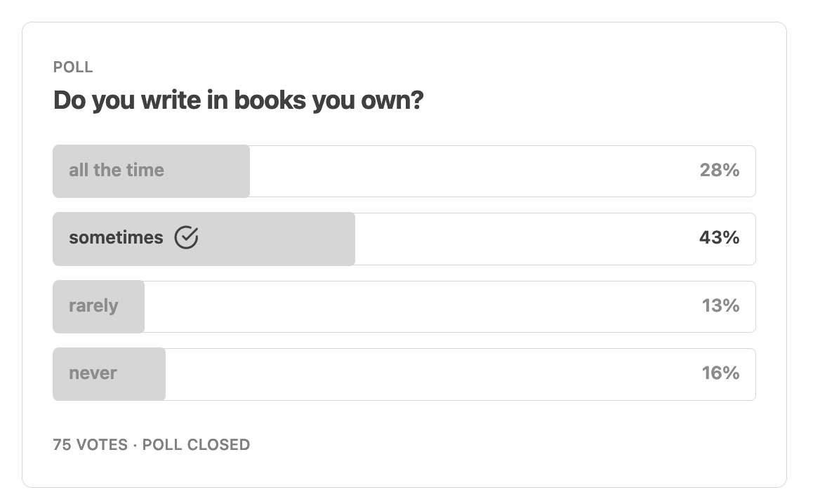Click the 16% result value
This screenshot has width=813, height=504.
pyautogui.click(x=720, y=373)
